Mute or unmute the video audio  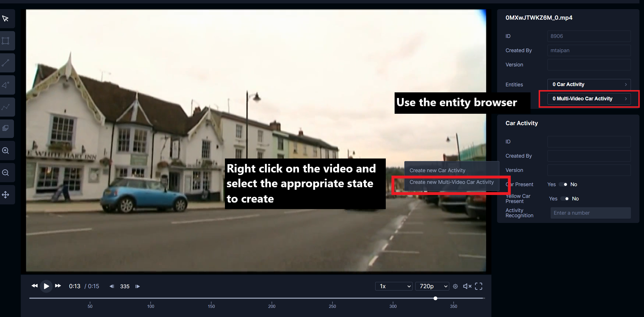click(x=467, y=286)
